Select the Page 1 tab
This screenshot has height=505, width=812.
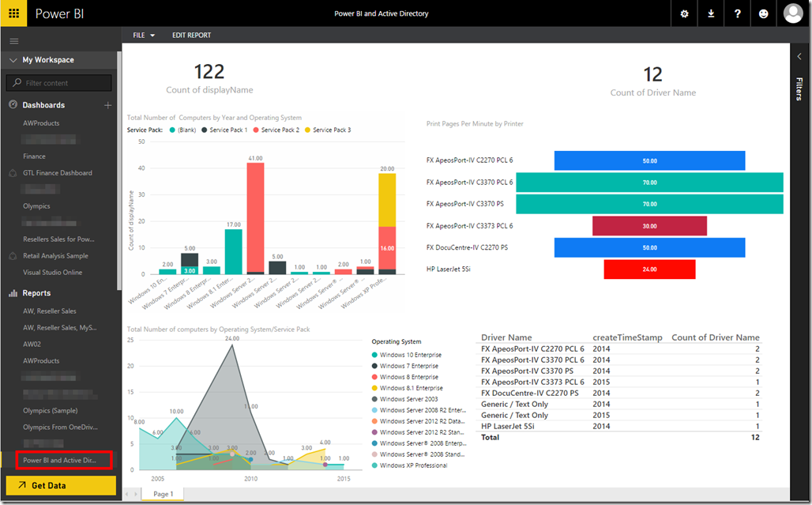(164, 494)
